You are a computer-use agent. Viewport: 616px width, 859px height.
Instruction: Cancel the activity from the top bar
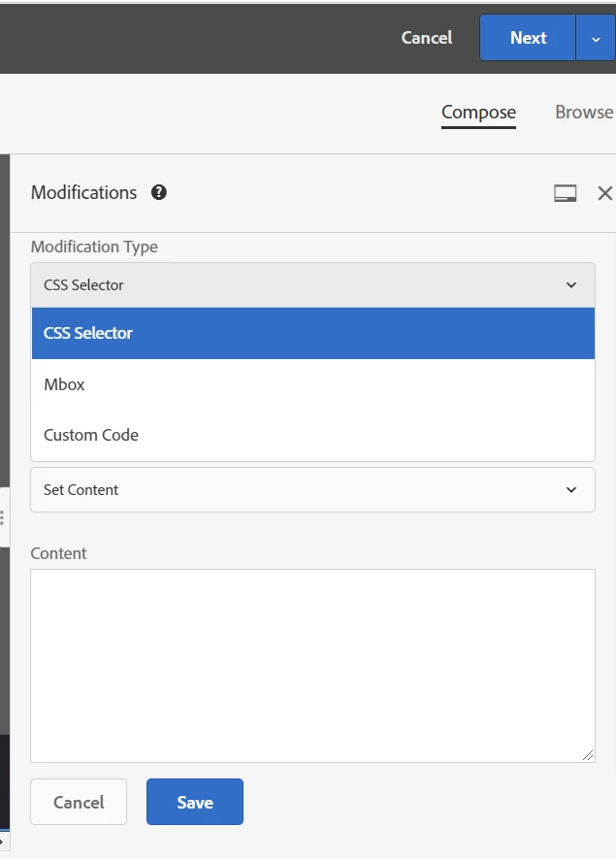[427, 38]
